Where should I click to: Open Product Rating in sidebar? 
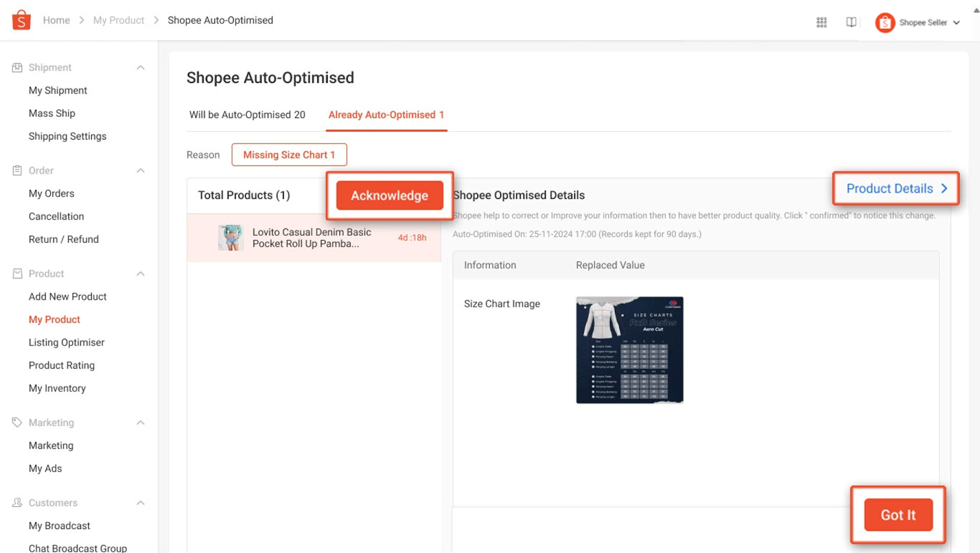[x=61, y=366]
